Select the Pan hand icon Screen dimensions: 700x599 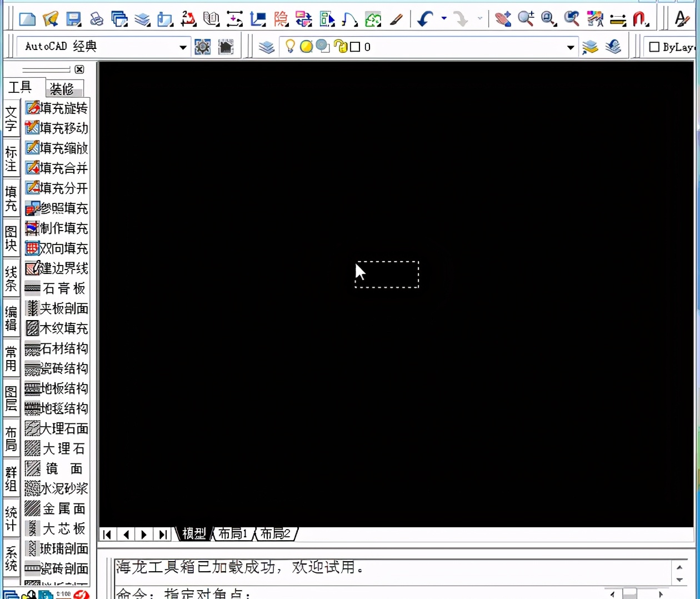click(503, 19)
